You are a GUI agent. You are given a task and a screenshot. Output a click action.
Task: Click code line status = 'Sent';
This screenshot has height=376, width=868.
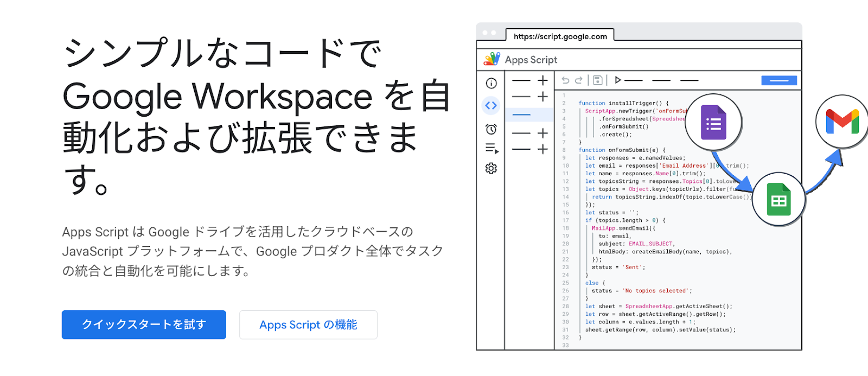618,267
